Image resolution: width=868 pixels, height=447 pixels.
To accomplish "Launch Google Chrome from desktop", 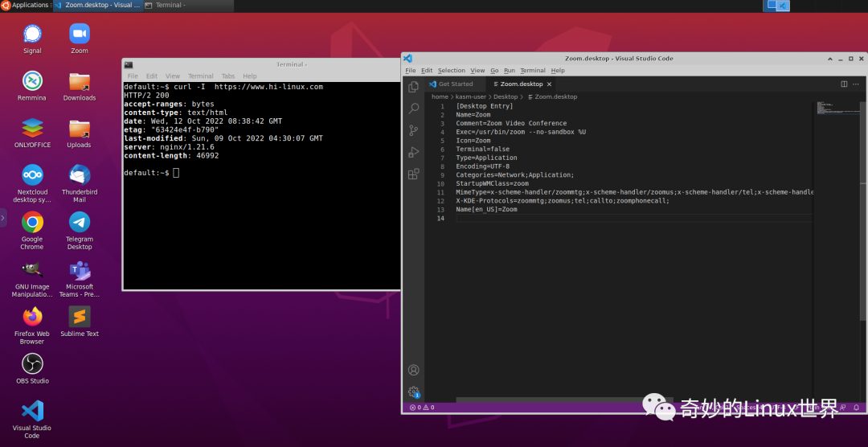I will 32,231.
